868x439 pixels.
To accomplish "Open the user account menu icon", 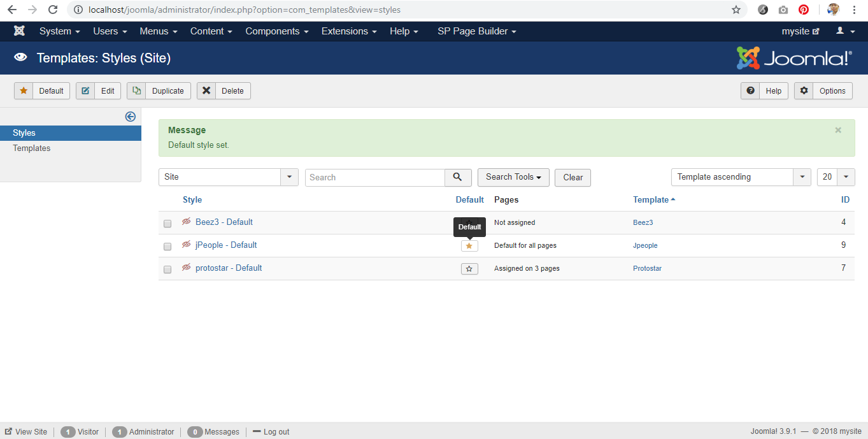I will [845, 31].
